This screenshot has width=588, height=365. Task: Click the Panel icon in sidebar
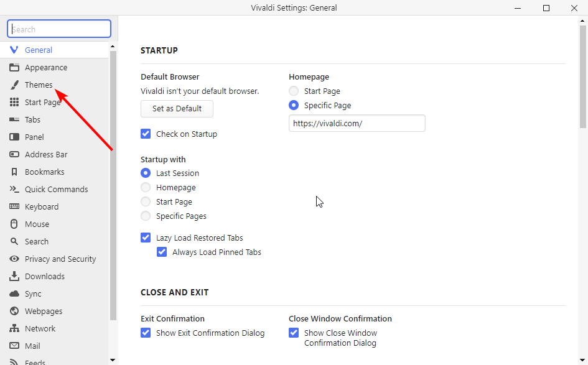(x=14, y=137)
